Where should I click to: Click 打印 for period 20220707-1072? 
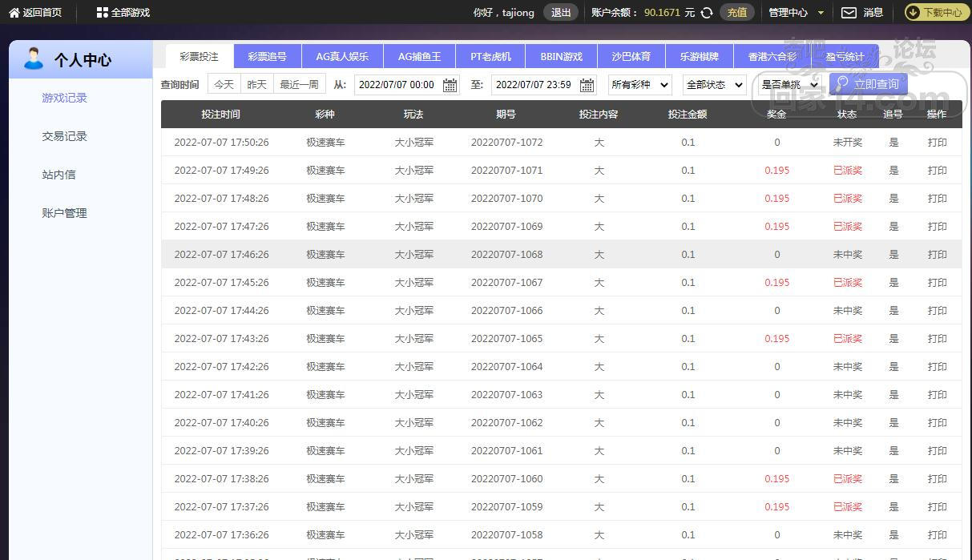[x=937, y=143]
